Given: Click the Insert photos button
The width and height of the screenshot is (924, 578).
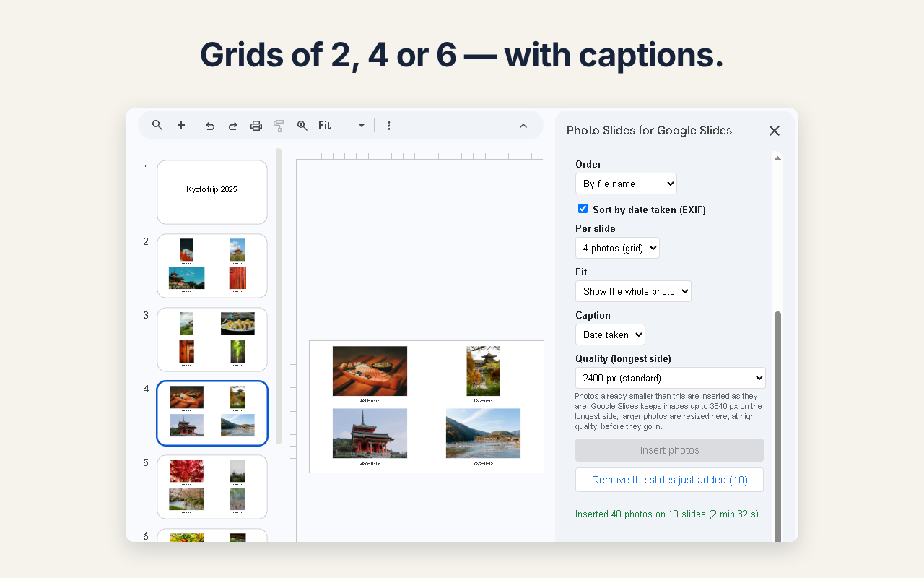Looking at the screenshot, I should (669, 450).
